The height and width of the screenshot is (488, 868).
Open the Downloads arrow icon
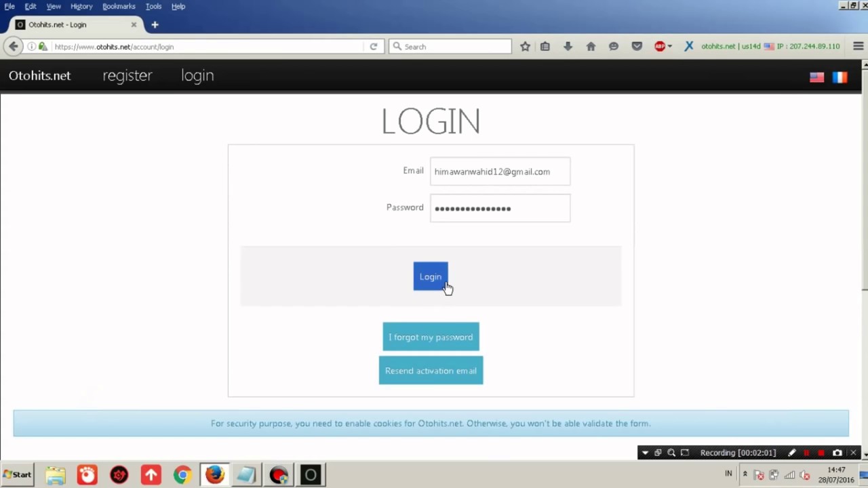point(568,46)
